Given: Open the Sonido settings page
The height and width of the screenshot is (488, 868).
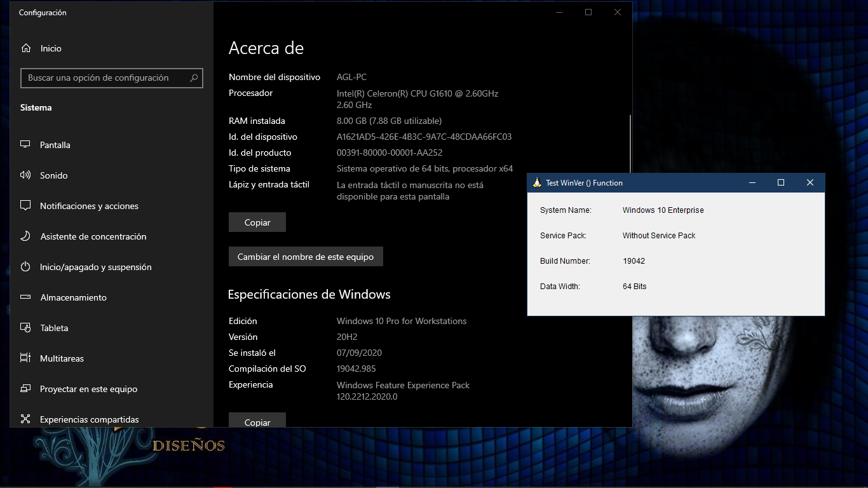Looking at the screenshot, I should (x=112, y=175).
